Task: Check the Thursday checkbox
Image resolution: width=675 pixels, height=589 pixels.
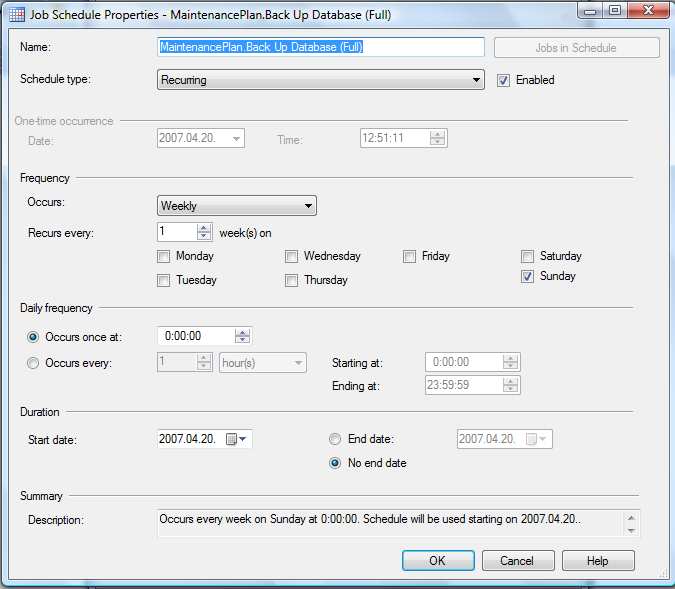Action: pyautogui.click(x=291, y=281)
